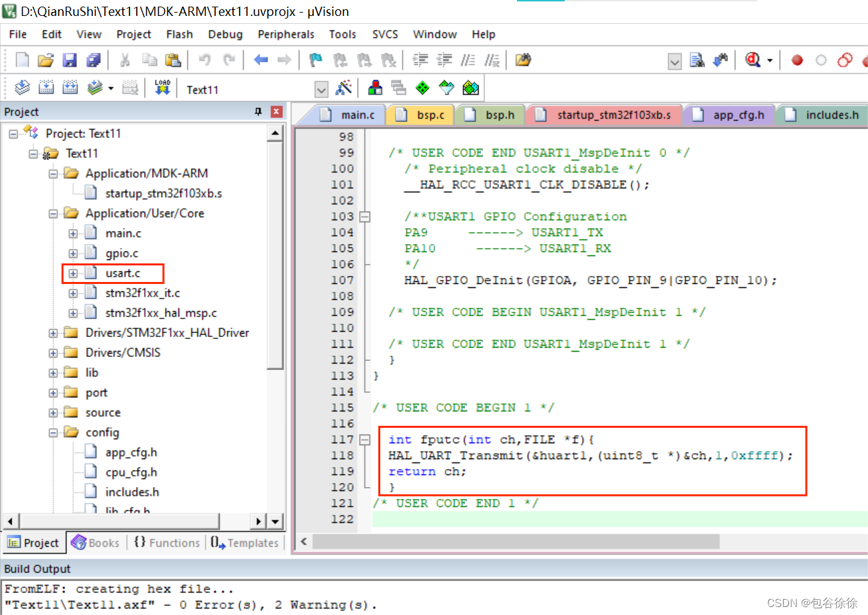Download code to flash with LOAD icon
This screenshot has height=615, width=868.
(163, 88)
